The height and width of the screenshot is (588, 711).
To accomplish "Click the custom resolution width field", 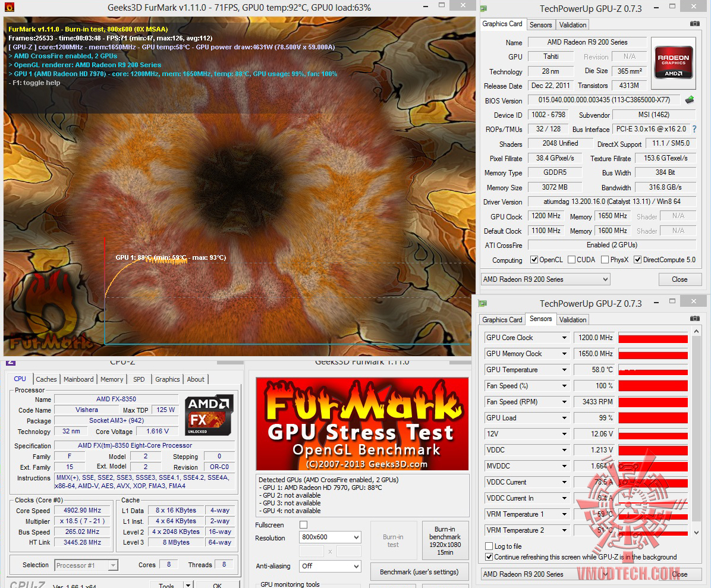I will [x=312, y=551].
